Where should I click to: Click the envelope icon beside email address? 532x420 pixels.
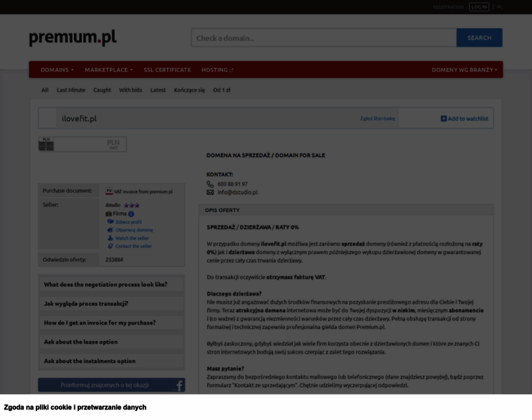tap(211, 192)
